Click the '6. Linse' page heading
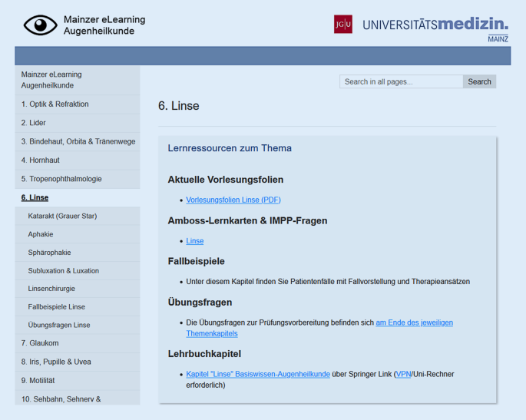Viewport: 526px width, 420px height. 178,106
